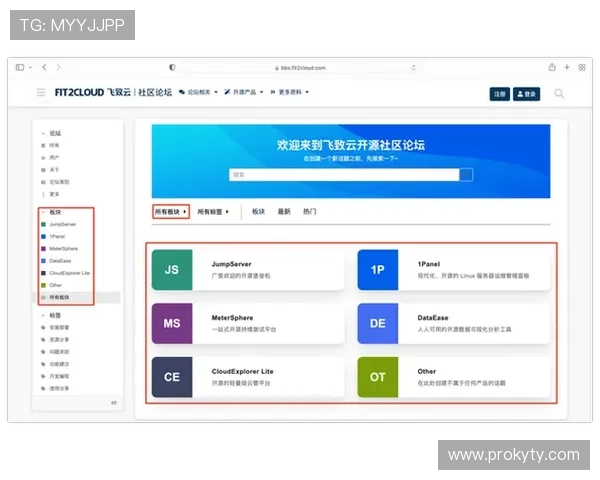Viewport: 600px width, 480px height.
Task: Focus the banner search input field
Action: coord(344,175)
